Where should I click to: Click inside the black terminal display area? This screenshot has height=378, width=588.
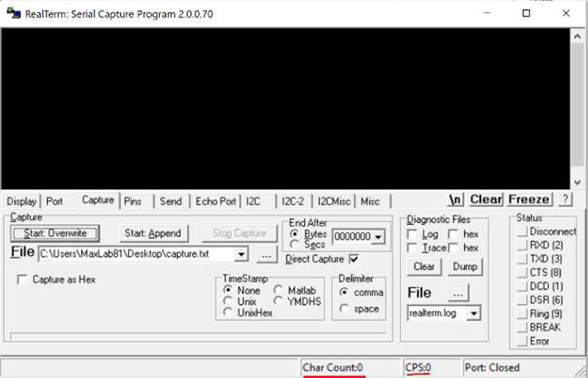pyautogui.click(x=286, y=109)
